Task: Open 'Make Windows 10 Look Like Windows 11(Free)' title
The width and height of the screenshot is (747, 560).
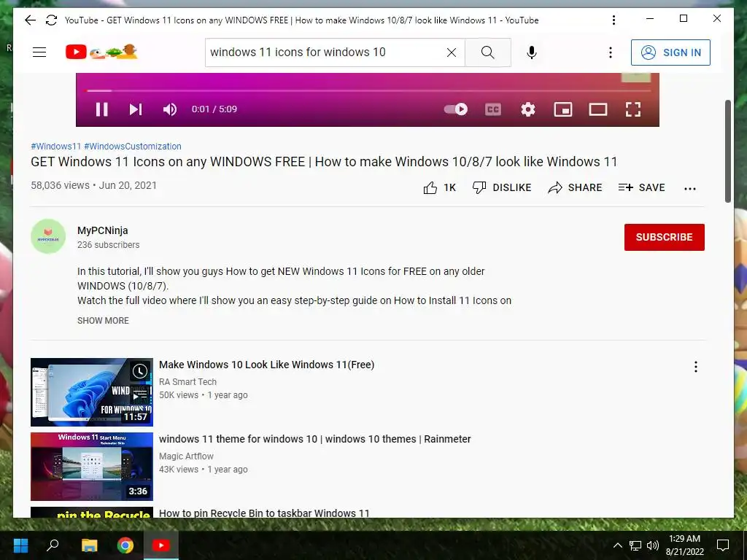Action: coord(267,365)
